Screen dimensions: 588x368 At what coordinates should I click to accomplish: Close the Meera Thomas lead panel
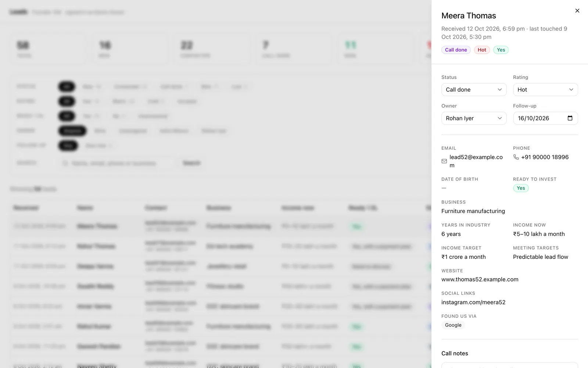pos(577,11)
